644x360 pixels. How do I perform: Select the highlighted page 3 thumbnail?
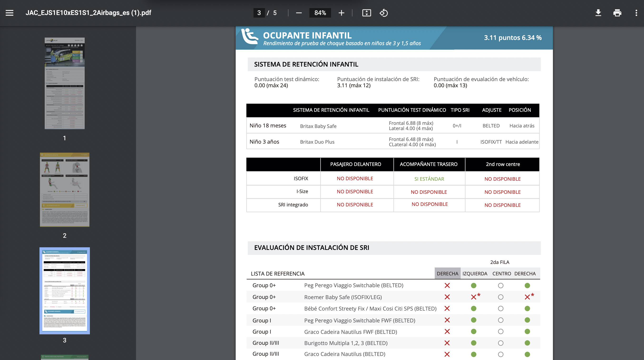click(64, 291)
